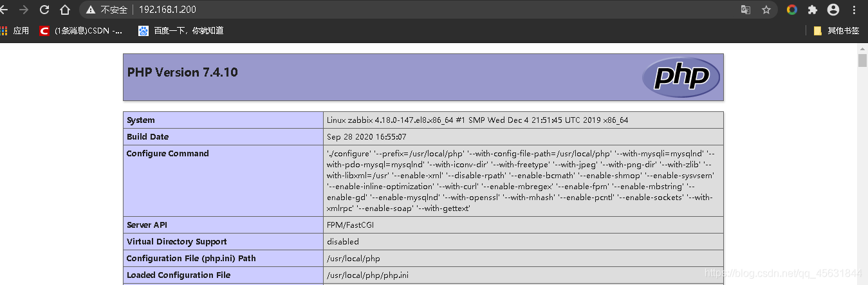
Task: View the not-secure site warning icon
Action: tap(91, 10)
